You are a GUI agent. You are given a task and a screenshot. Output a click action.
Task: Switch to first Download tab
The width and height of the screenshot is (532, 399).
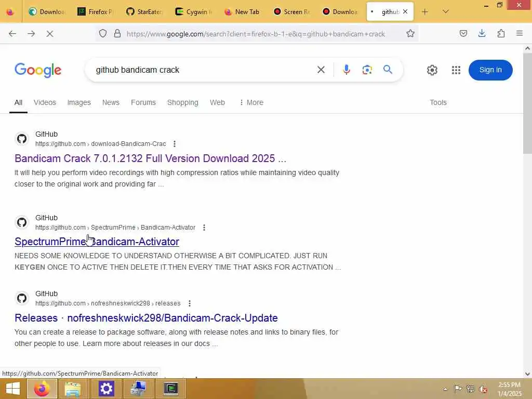pos(47,12)
